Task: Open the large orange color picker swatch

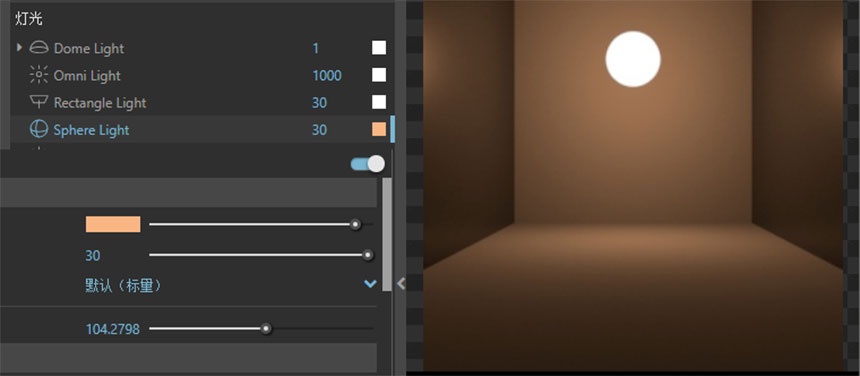Action: [113, 224]
